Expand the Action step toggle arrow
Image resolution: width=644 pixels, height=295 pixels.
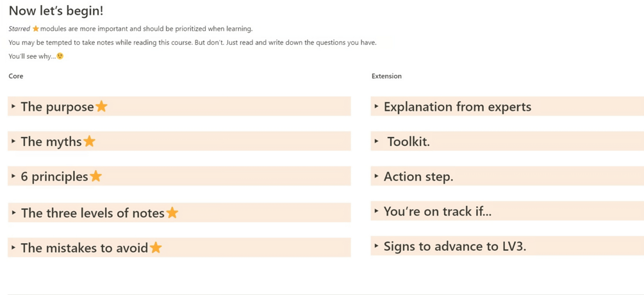(376, 176)
